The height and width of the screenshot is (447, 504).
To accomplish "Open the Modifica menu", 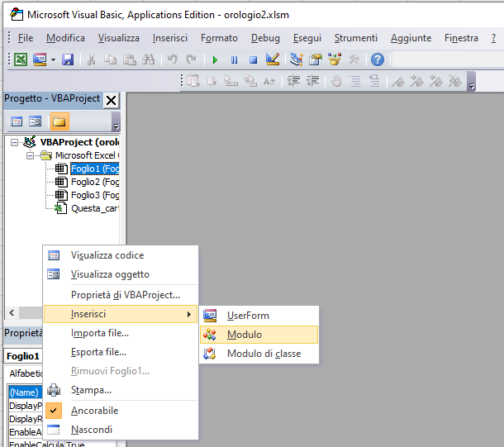I will 65,38.
